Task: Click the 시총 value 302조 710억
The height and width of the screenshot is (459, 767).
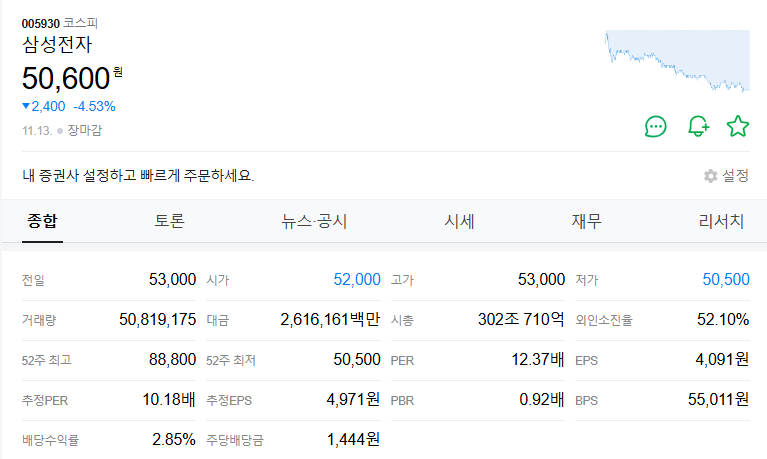Action: click(x=521, y=320)
